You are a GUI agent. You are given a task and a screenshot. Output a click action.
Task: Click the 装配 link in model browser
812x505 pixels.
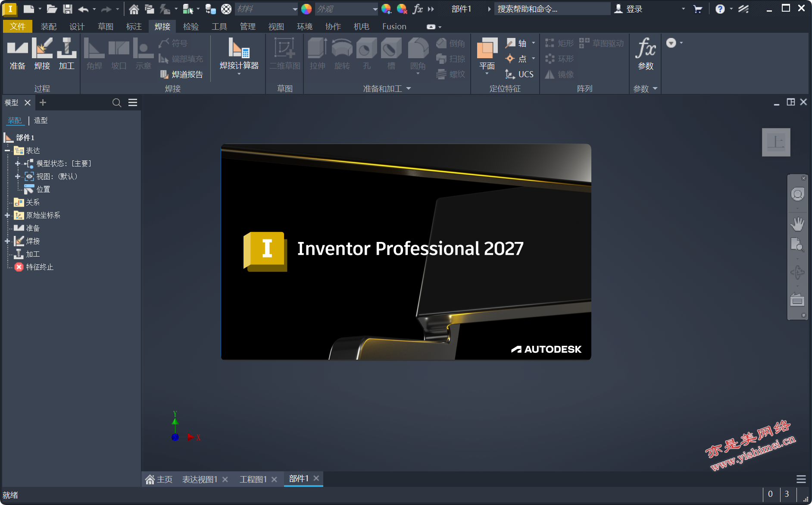(x=15, y=120)
